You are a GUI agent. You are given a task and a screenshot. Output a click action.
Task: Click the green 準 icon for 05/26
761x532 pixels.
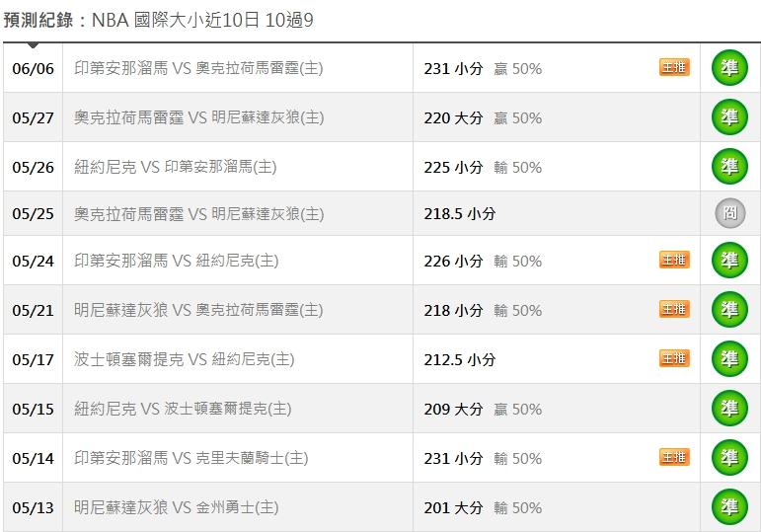click(x=729, y=167)
